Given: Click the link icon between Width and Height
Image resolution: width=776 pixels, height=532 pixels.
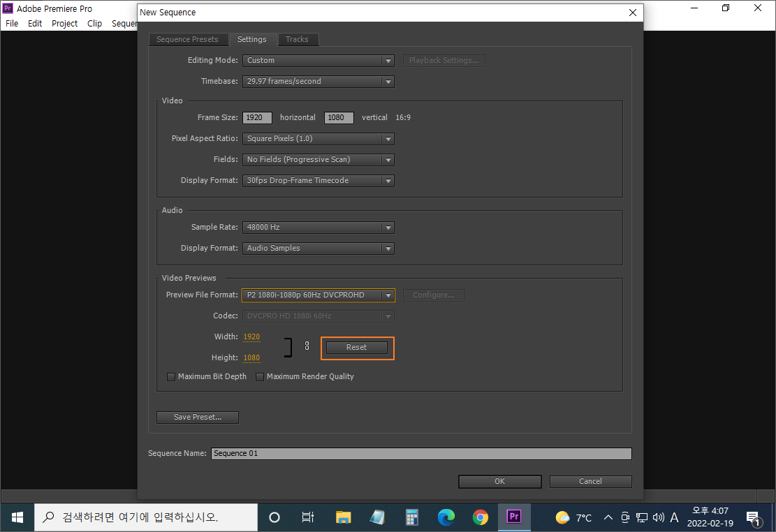Looking at the screenshot, I should tap(307, 346).
